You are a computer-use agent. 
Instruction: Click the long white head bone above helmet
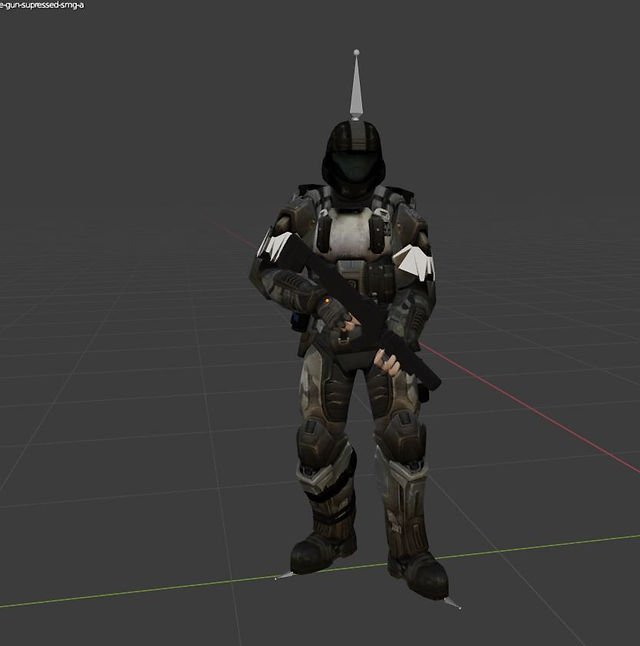tap(356, 87)
